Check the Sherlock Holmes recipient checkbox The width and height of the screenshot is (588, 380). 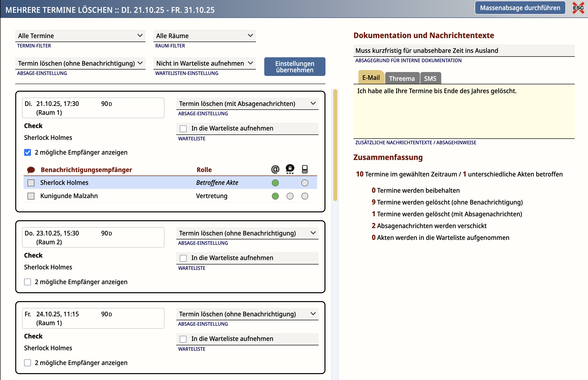coord(31,183)
